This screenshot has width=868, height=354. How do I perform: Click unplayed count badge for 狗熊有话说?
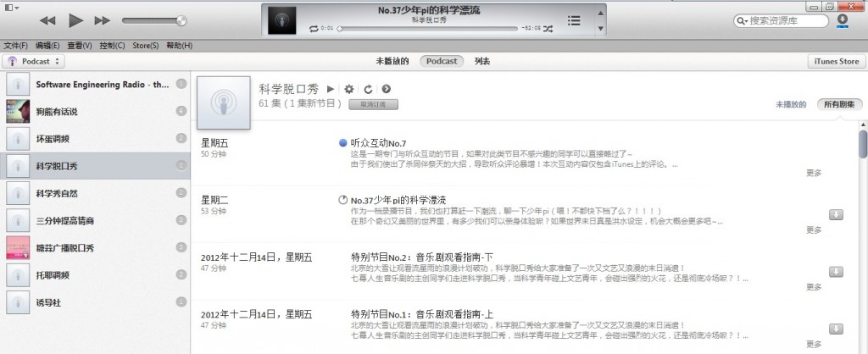click(x=181, y=111)
